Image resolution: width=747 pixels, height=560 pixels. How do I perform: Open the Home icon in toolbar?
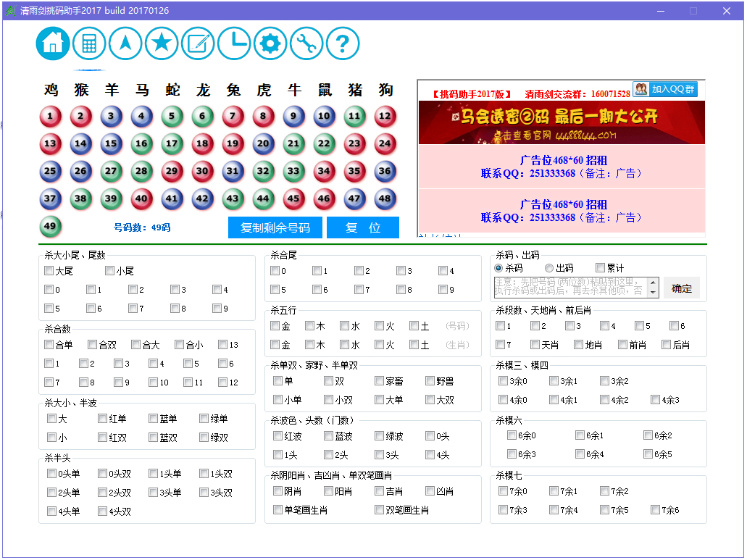[x=53, y=43]
